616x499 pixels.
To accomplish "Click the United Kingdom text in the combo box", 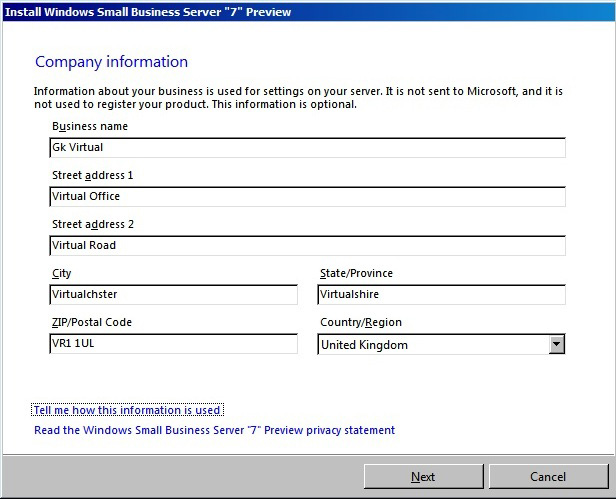I will (365, 345).
